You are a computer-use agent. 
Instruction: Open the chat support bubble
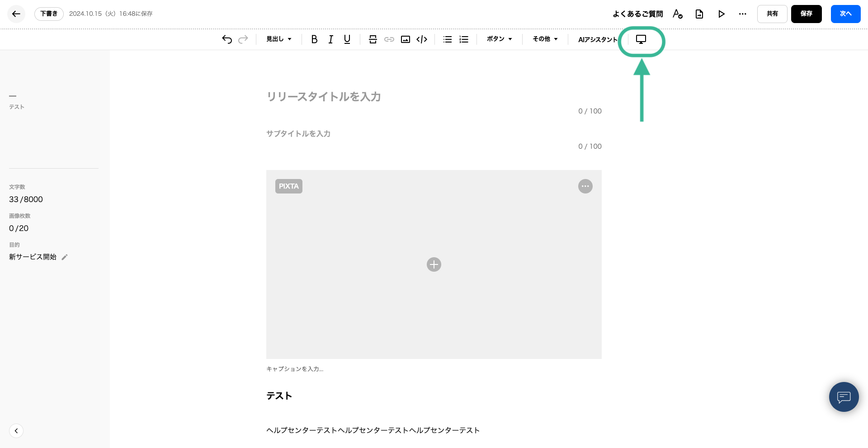click(844, 397)
